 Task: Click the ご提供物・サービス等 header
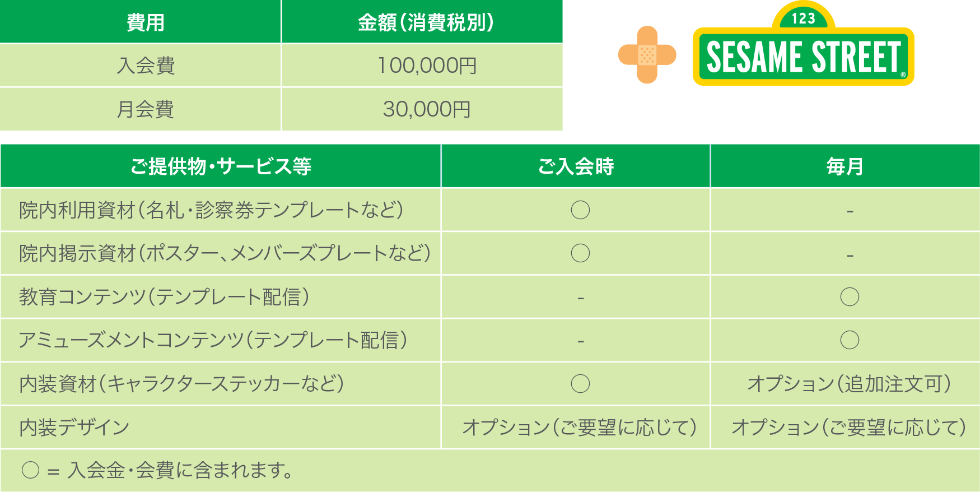click(221, 166)
